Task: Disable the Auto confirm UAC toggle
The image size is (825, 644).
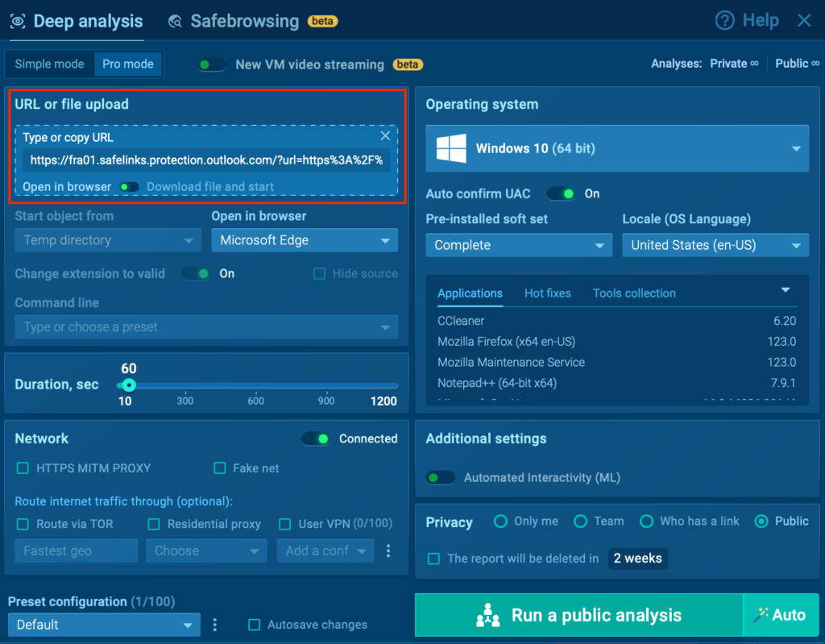Action: click(x=562, y=193)
